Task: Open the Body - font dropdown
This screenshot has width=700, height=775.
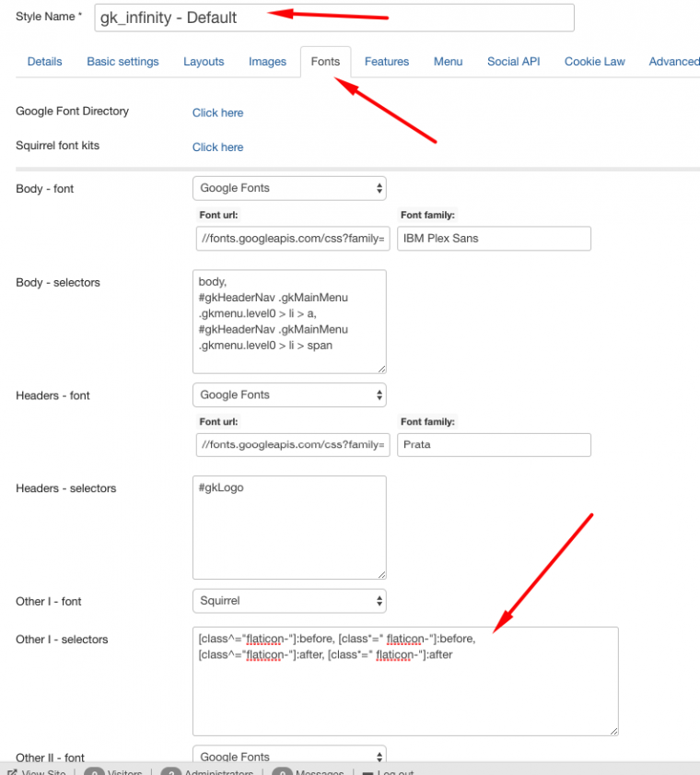Action: coord(289,188)
